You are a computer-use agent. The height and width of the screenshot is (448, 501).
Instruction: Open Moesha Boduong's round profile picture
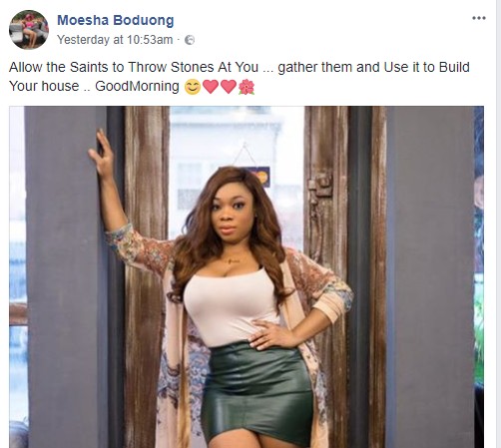point(29,30)
